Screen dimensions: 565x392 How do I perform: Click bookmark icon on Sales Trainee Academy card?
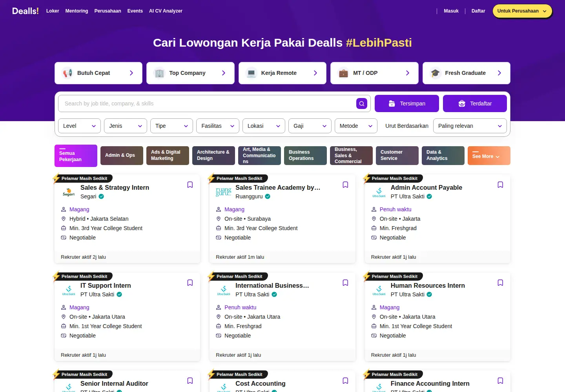click(345, 185)
